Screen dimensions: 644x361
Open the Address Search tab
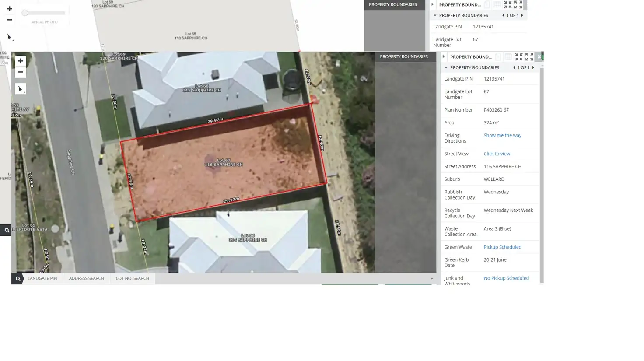point(86,278)
